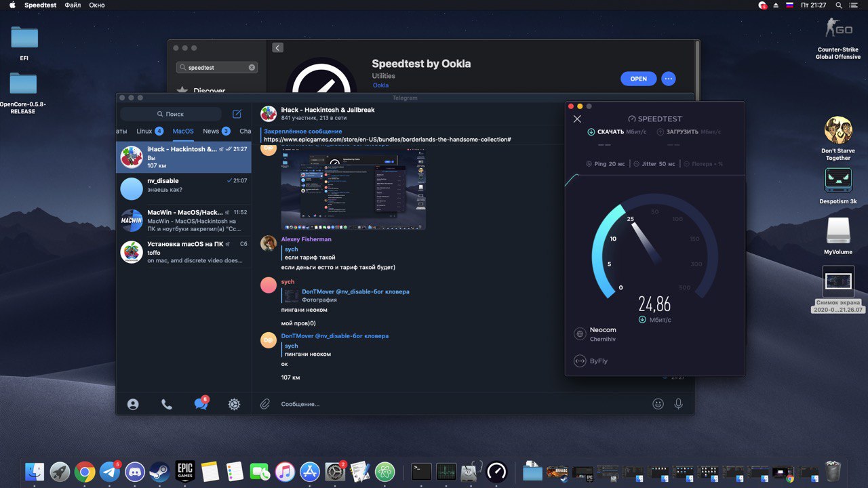Image resolution: width=868 pixels, height=488 pixels.
Task: Click the globe icon next to Neocom
Action: click(x=580, y=333)
